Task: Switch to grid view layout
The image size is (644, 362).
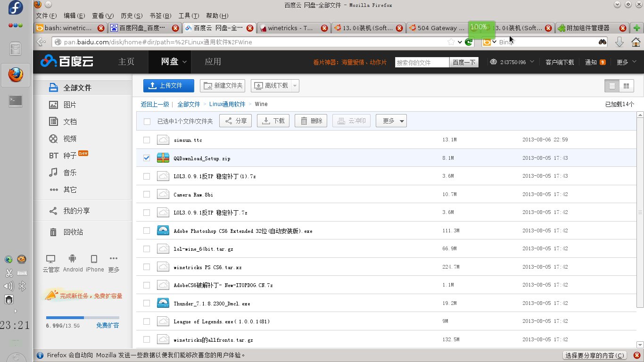Action: tap(626, 86)
